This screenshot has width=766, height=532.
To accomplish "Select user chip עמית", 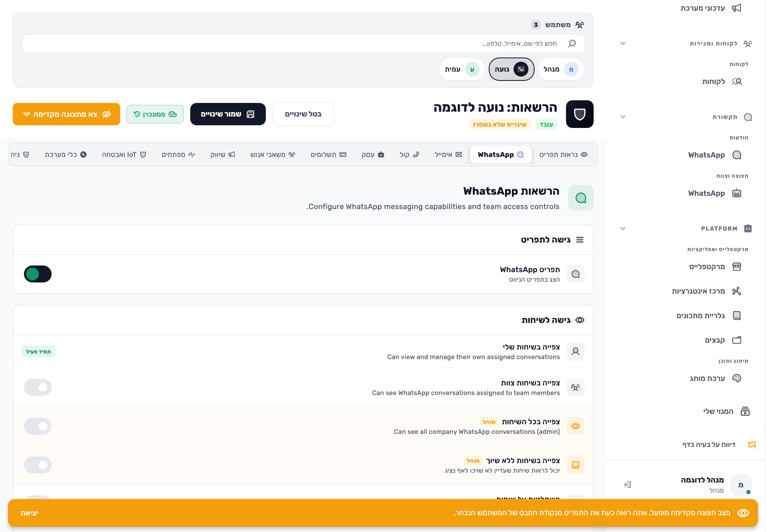I will (x=462, y=69).
